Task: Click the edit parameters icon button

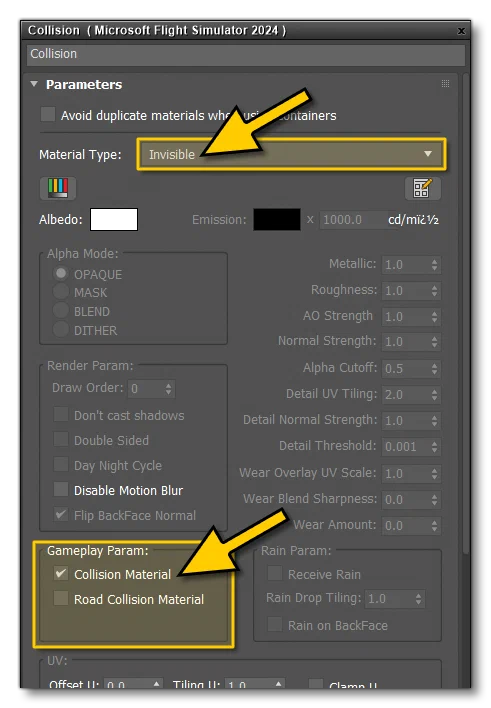Action: point(422,188)
